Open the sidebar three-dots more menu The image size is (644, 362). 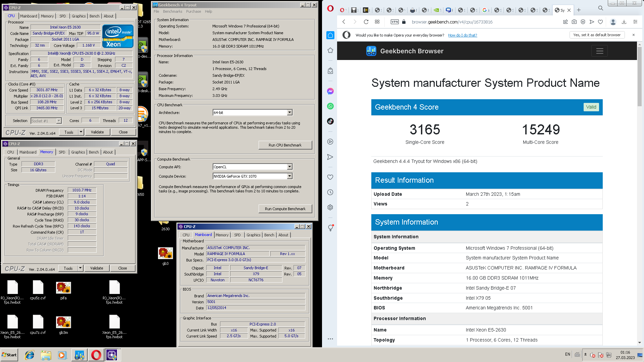point(330,339)
